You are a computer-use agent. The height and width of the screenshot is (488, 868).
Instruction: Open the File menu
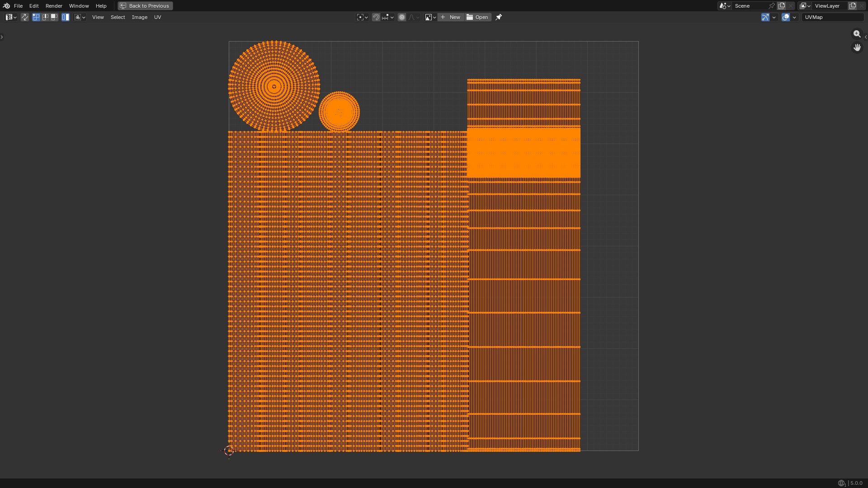coord(18,6)
